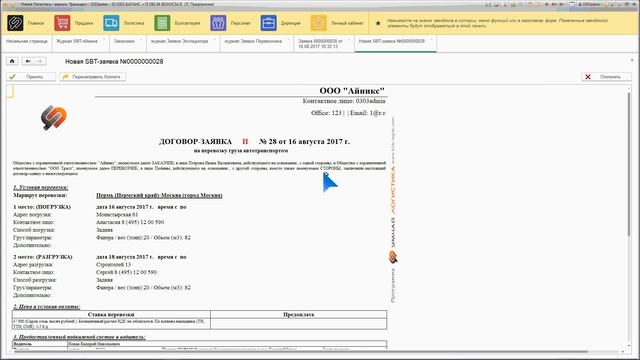Viewport: 640px width, 360px height.
Task: Close the Журнал SBT-обмена tab
Action: (x=104, y=40)
